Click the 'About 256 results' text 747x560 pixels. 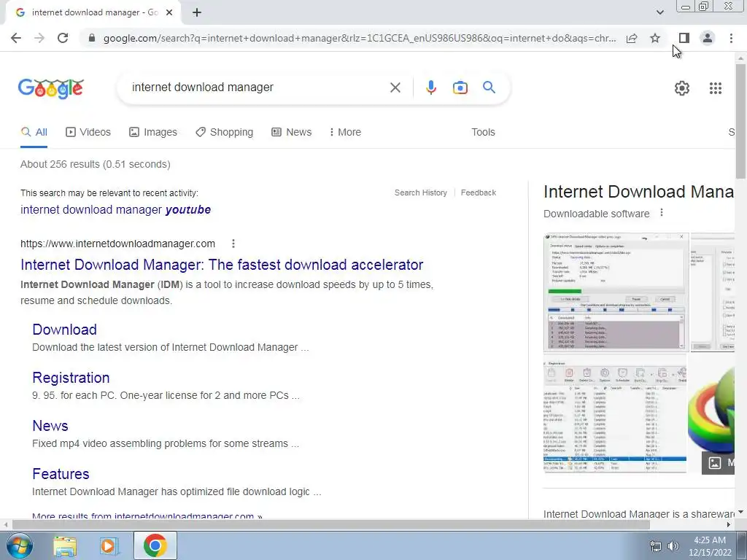[x=96, y=164]
